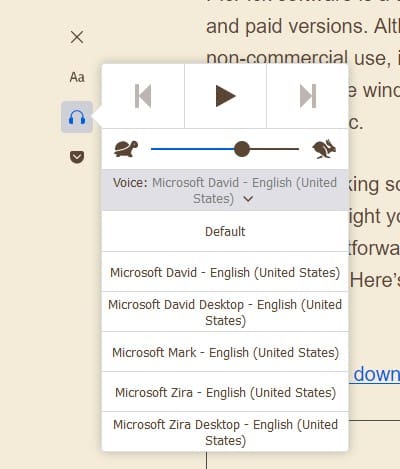Toggle the narrate headphones button
The width and height of the screenshot is (400, 469).
[77, 117]
